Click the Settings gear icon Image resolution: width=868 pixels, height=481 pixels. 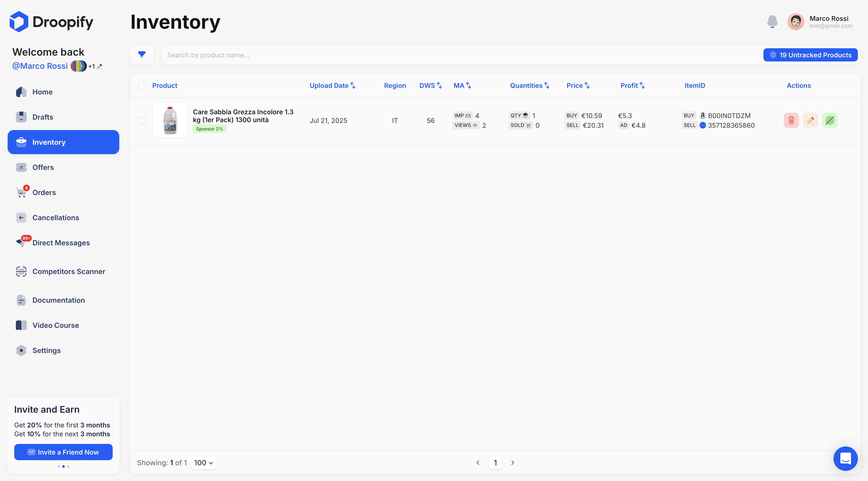click(x=21, y=350)
